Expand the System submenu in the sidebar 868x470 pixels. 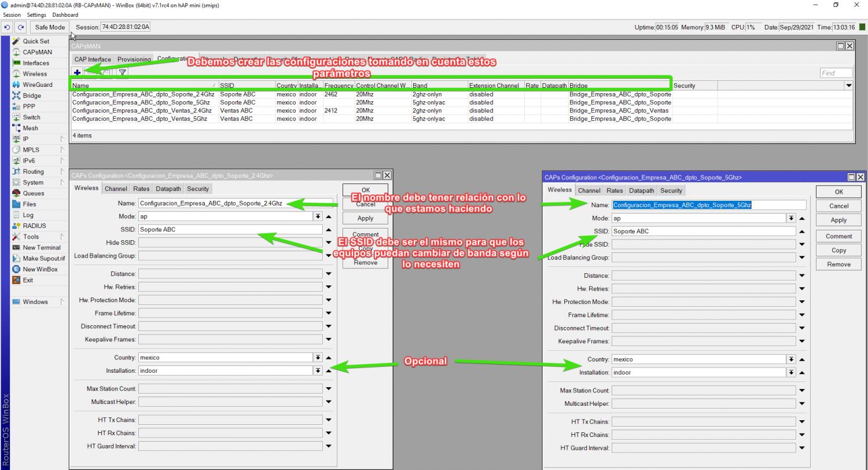[x=62, y=182]
